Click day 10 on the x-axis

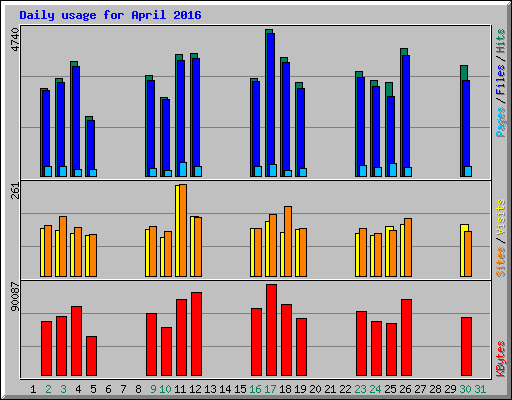(x=165, y=389)
